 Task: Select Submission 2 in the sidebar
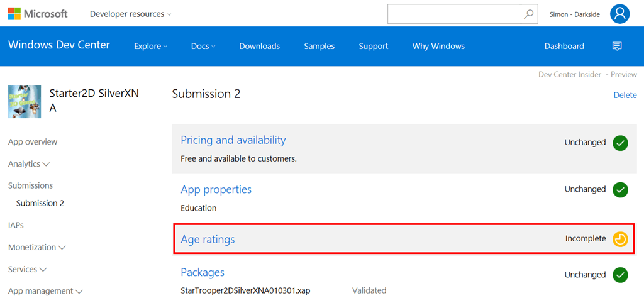[x=40, y=203]
